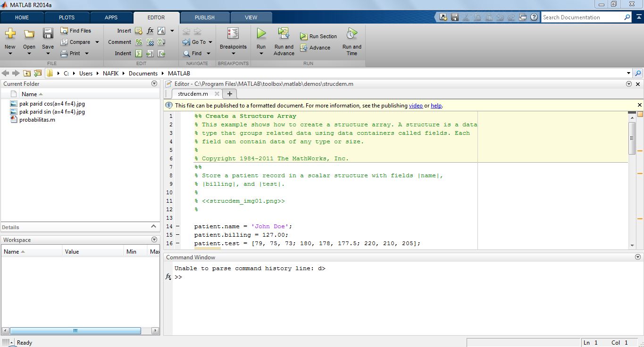Click the Open folder icon
This screenshot has width=644, height=347.
[x=29, y=33]
